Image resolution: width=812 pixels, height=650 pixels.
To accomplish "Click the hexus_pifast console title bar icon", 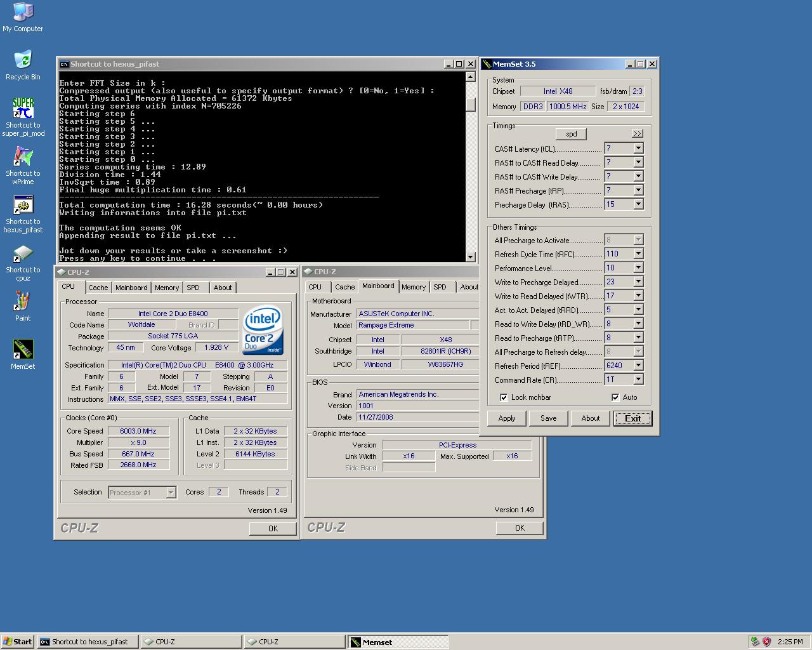I will coord(63,63).
